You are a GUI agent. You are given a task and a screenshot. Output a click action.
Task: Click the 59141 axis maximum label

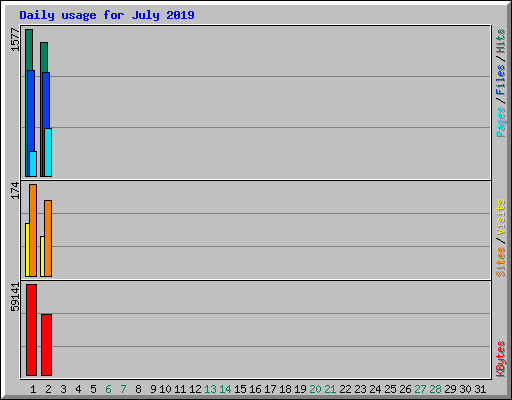pyautogui.click(x=15, y=297)
